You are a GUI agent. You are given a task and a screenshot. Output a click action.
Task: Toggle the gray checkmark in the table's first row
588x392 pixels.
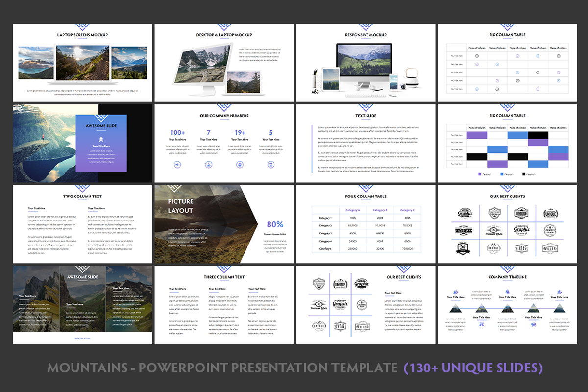pos(476,56)
